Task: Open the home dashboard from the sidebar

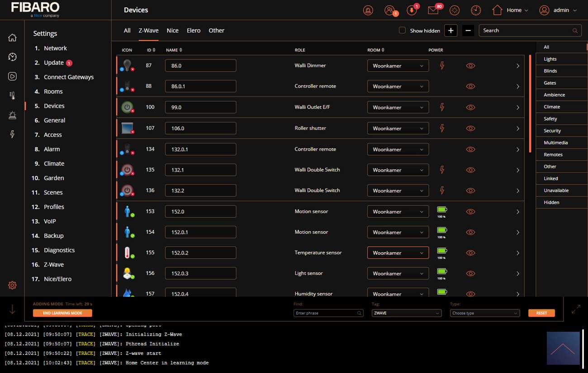Action: (12, 38)
